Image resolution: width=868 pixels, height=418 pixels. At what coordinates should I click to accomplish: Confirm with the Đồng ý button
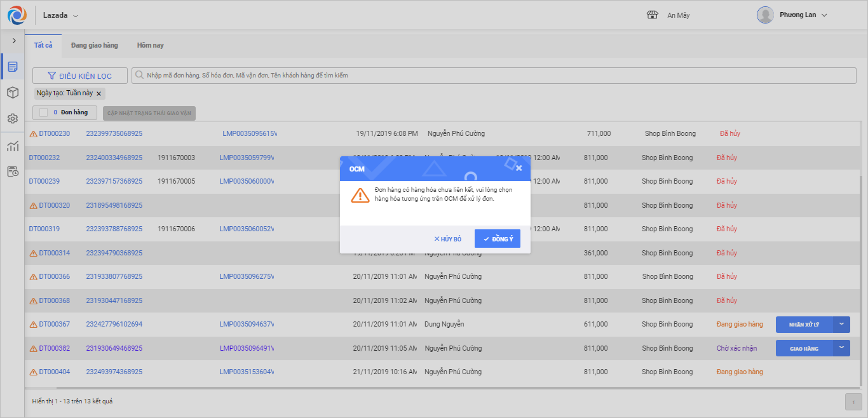tap(498, 239)
